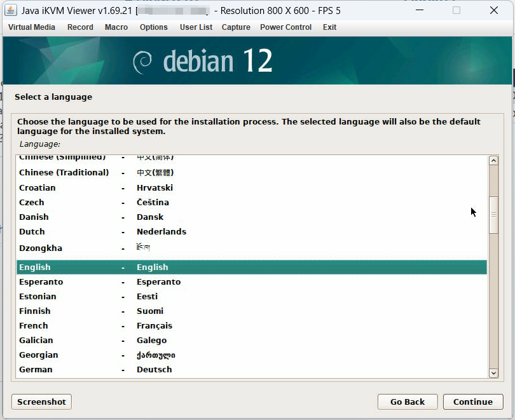Click the Java icon in the title bar
The image size is (515, 420).
click(x=10, y=10)
